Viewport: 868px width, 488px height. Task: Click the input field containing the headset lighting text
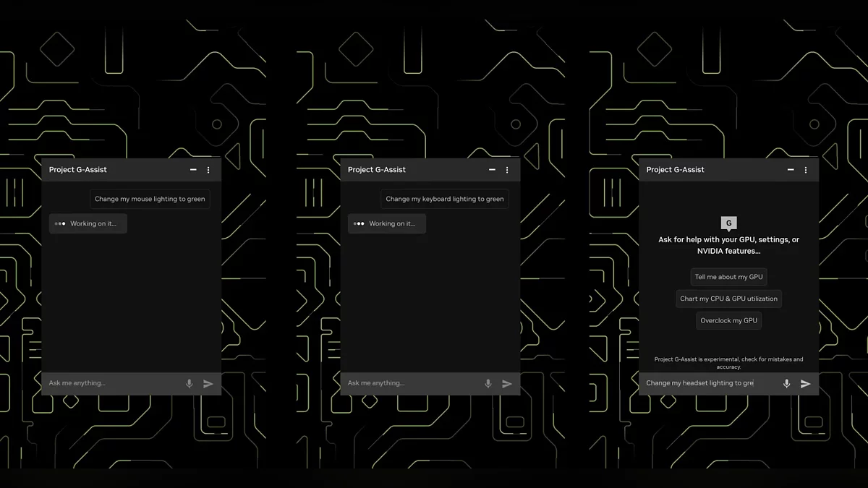coord(705,383)
